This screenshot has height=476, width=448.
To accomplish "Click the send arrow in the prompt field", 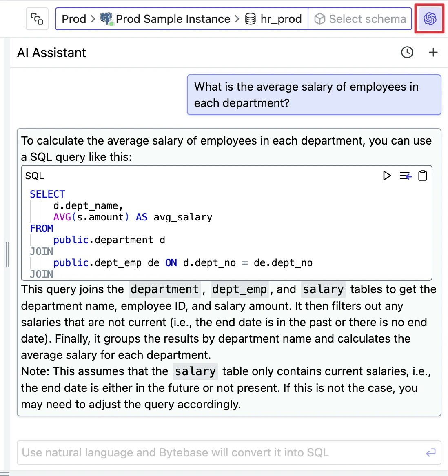I will [x=430, y=453].
